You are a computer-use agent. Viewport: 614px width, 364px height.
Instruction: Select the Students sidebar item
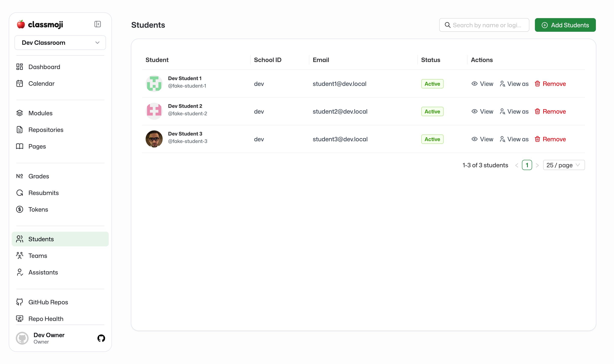[60, 239]
